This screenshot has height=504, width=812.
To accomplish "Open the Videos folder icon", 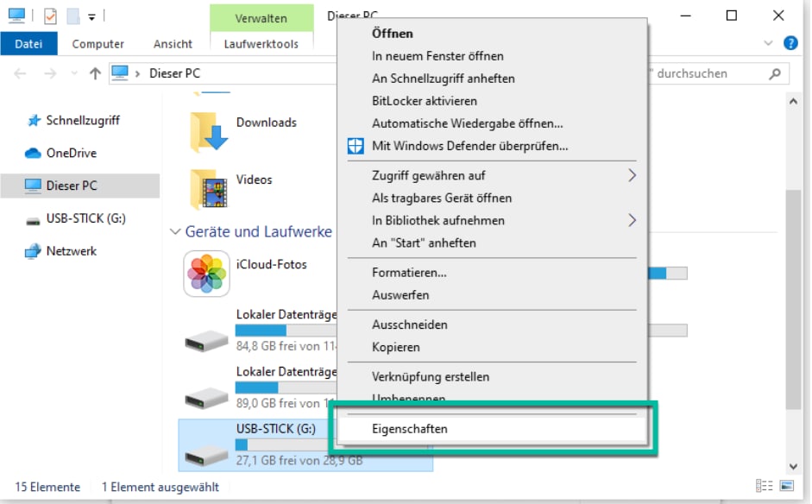I will pos(207,187).
